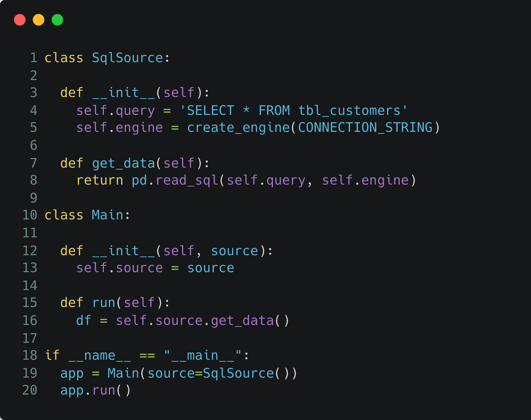Viewport: 531px width, 420px height.
Task: Click line number 18 in the gutter
Action: 30,355
